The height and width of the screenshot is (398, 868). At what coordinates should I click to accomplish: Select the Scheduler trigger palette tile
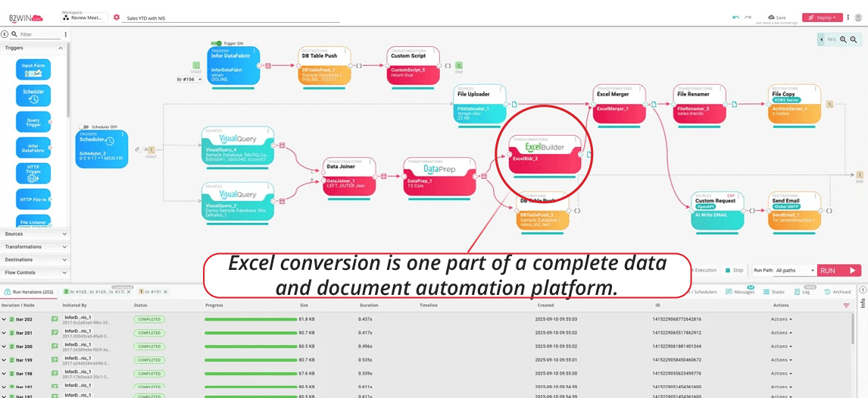point(33,96)
